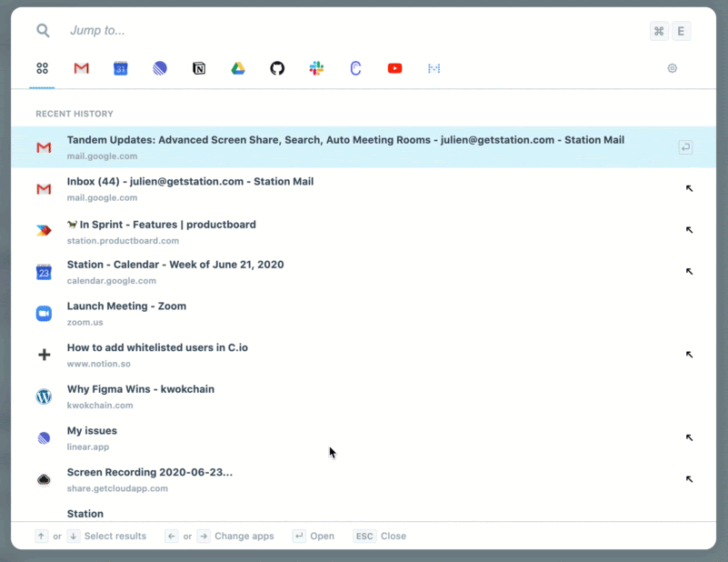Switch to the Gmail app tab
728x562 pixels.
81,69
